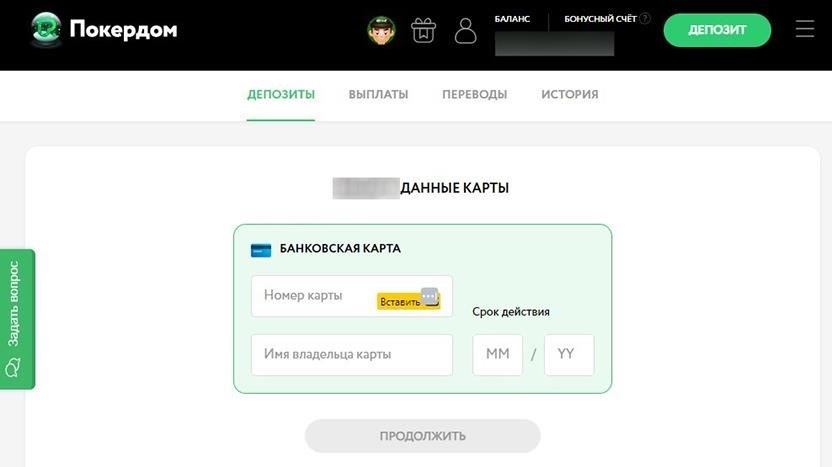Switch to the Выплаты tab

tap(378, 94)
